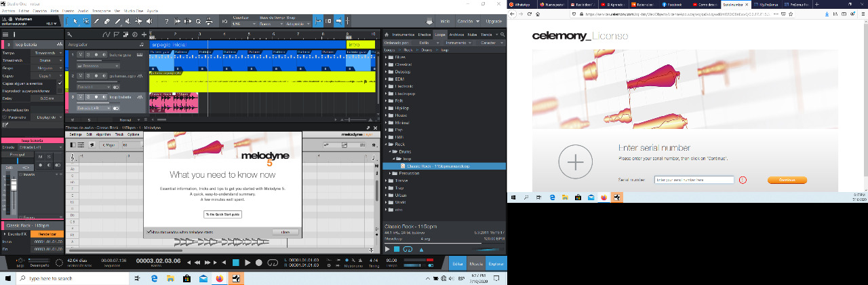Open Firefox from the Windows taskbar
Viewport: 868px width, 285px height.
pyautogui.click(x=220, y=278)
